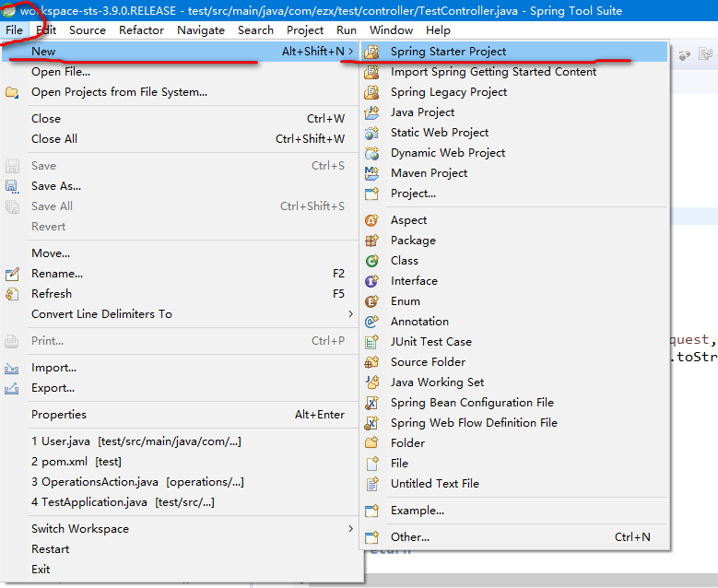Click the Source Folder icon
This screenshot has height=588, width=718.
click(371, 362)
